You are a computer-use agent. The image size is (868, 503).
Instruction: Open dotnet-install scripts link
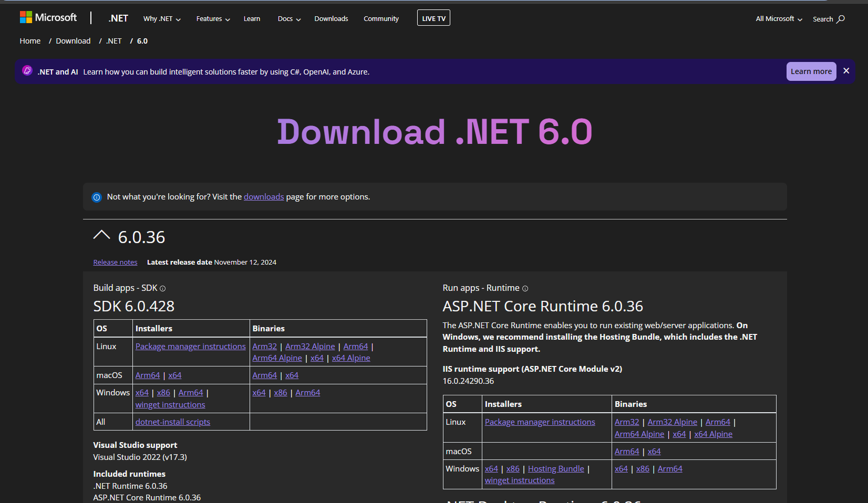click(x=173, y=422)
